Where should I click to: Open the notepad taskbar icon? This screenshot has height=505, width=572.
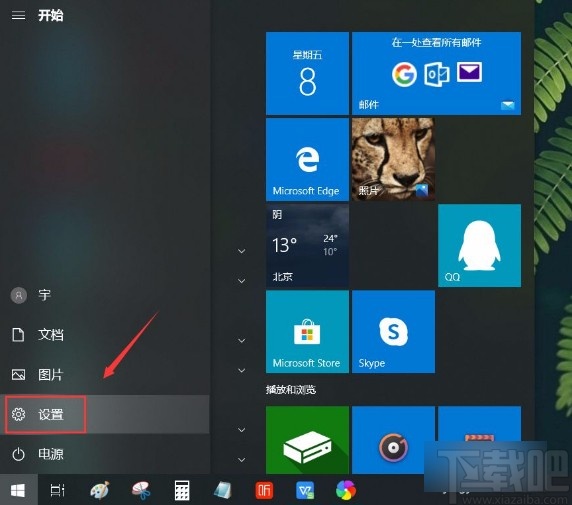[223, 490]
